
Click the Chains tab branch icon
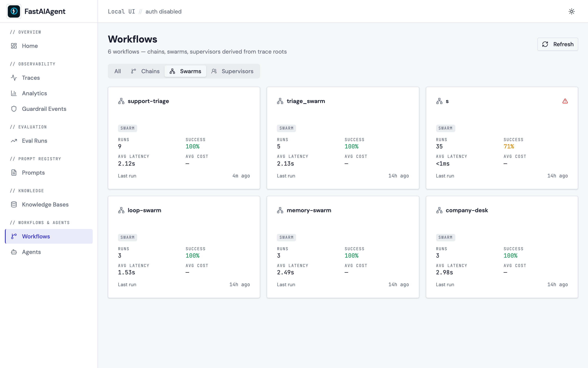133,71
